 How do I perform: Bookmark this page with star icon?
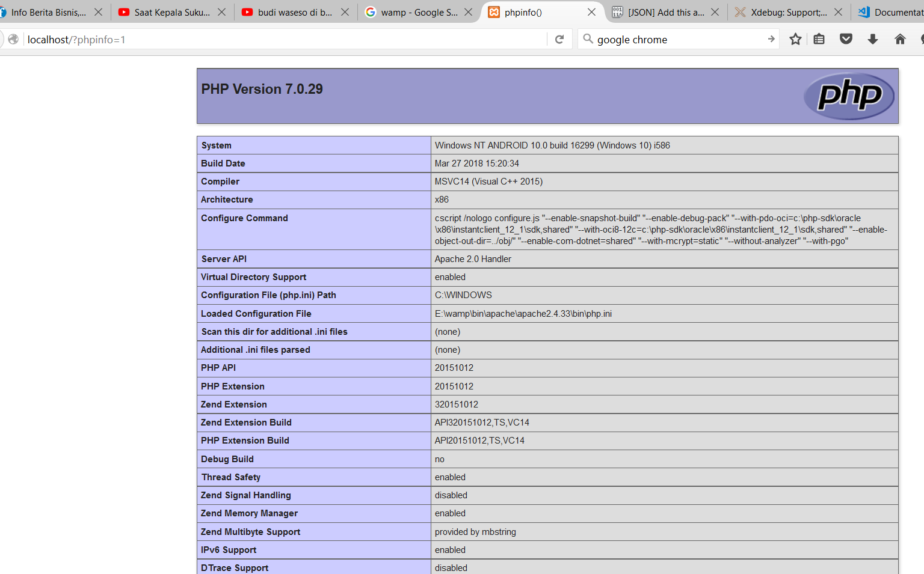pyautogui.click(x=795, y=39)
